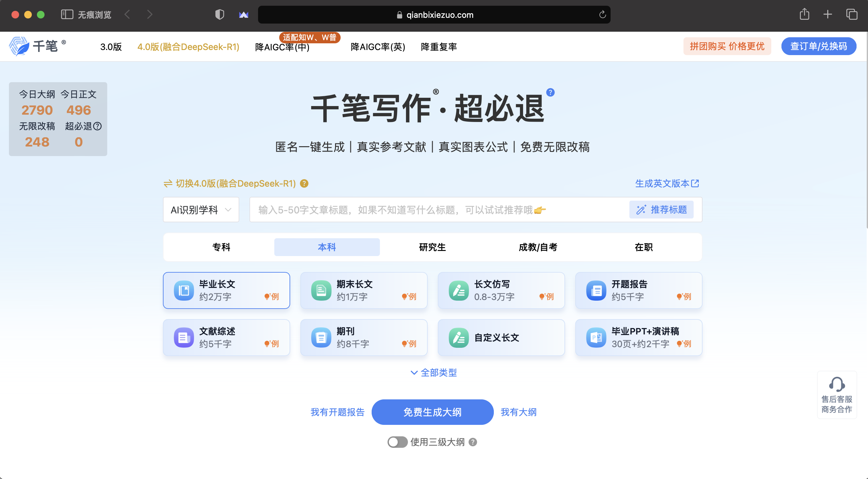View the 例 sample for 期刊

(x=409, y=344)
